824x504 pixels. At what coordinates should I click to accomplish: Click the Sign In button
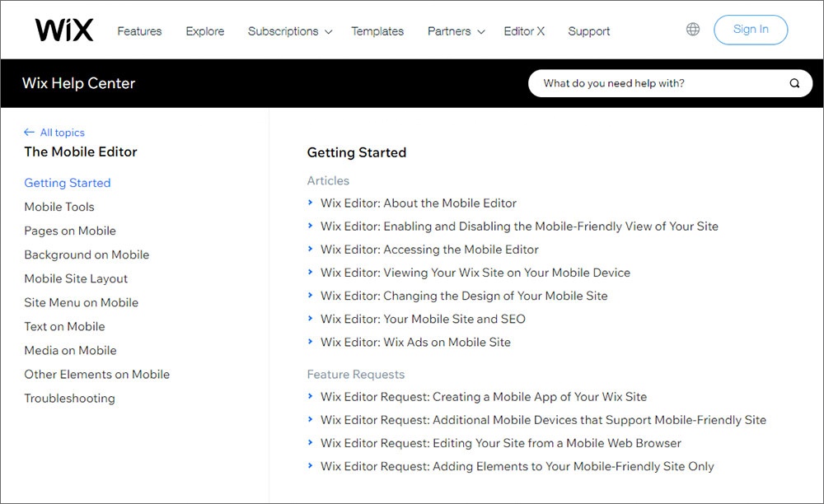(751, 30)
